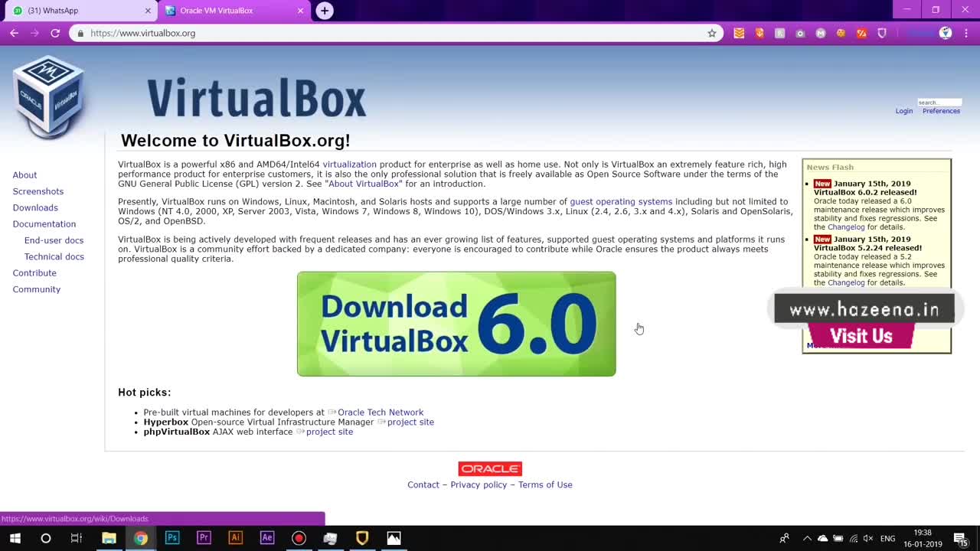Click the site search box
Viewport: 980px width, 551px height.
tap(939, 103)
